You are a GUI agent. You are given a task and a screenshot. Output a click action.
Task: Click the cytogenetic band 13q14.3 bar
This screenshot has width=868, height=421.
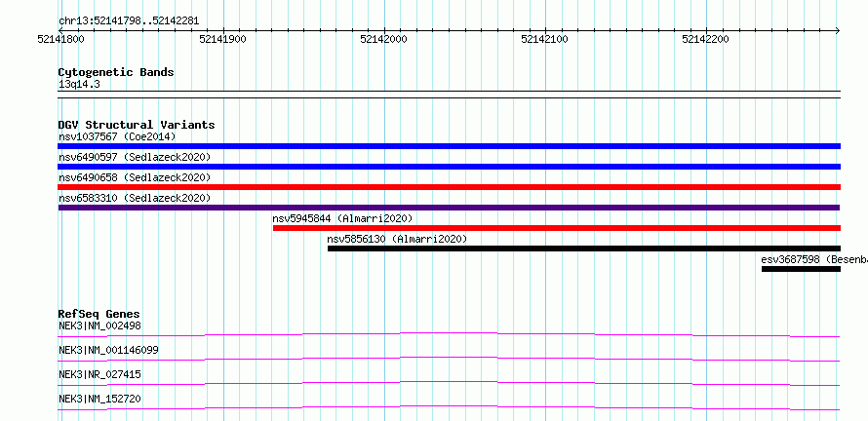click(x=449, y=95)
